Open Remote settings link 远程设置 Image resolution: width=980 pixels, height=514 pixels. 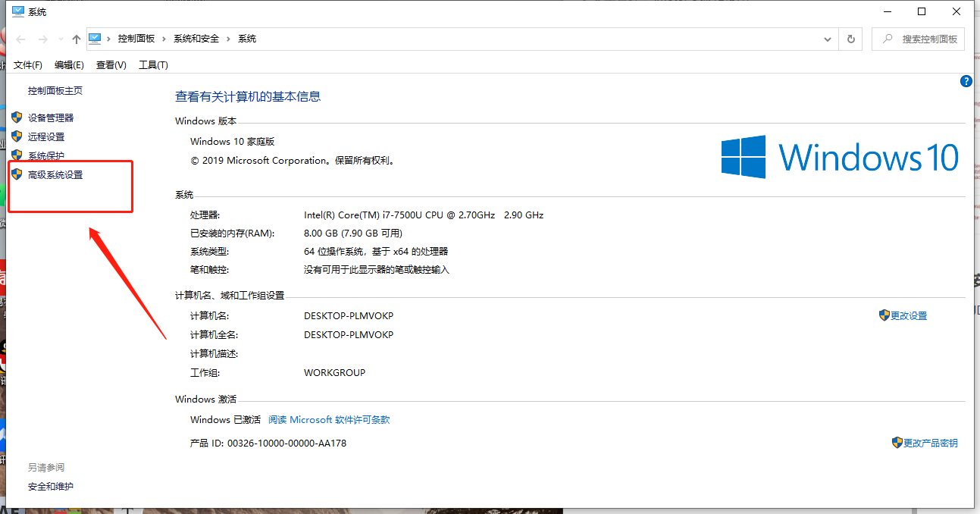46,136
